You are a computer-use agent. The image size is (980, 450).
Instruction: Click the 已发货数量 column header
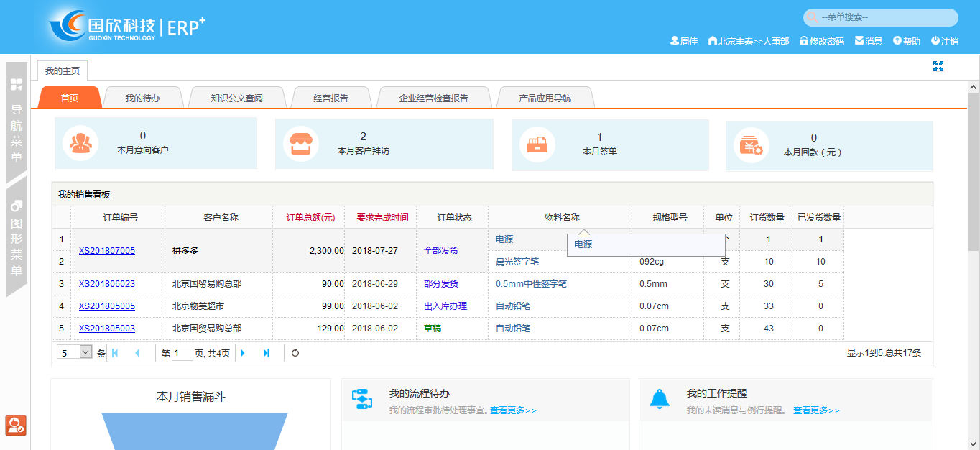pos(819,217)
